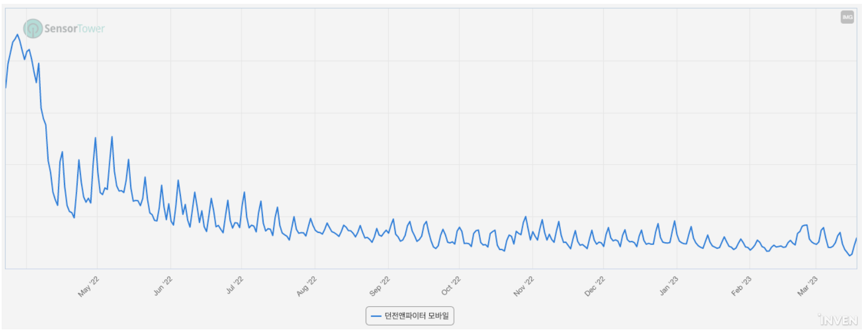Click the blue line's rightmost end point
This screenshot has height=336, width=868.
(856, 238)
